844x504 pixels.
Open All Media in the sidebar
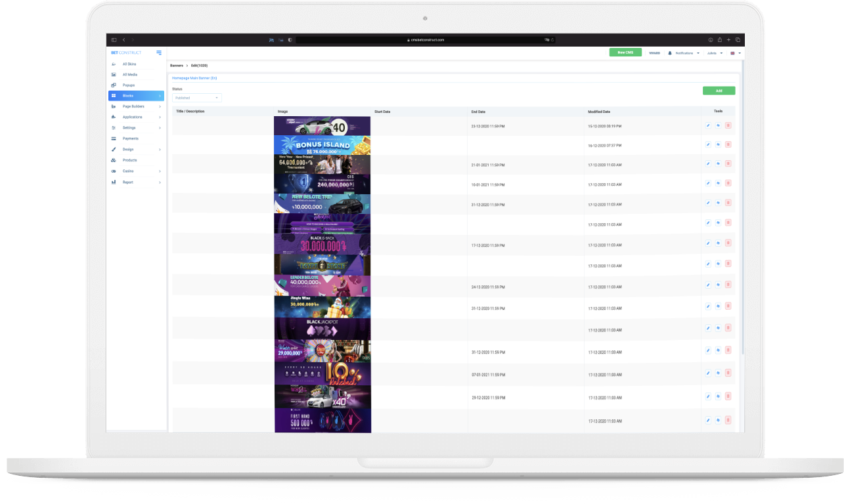click(129, 75)
